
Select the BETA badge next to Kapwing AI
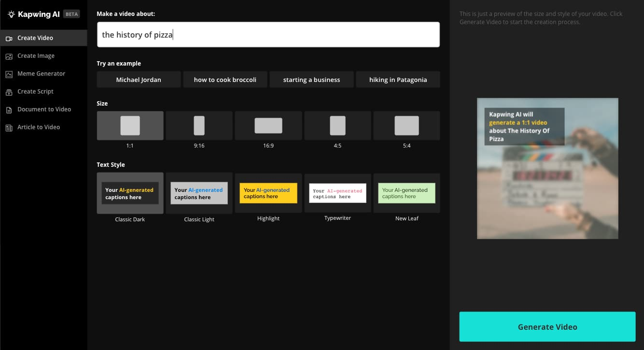71,14
